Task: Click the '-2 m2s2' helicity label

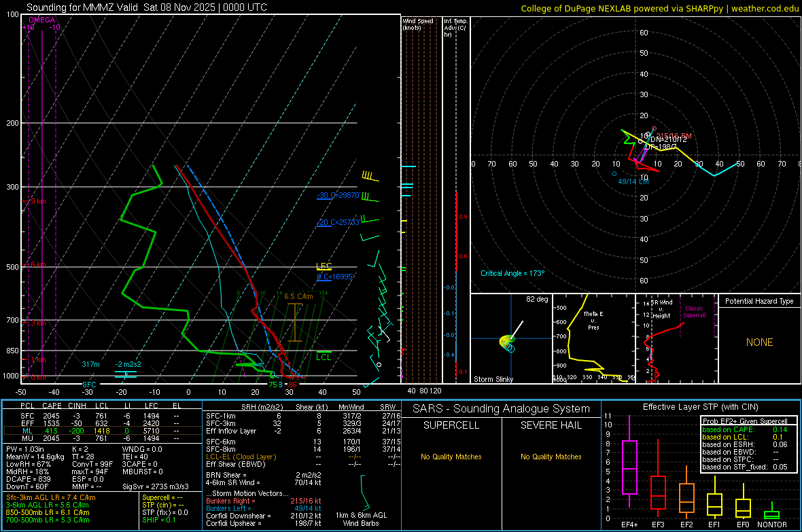Action: (128, 364)
